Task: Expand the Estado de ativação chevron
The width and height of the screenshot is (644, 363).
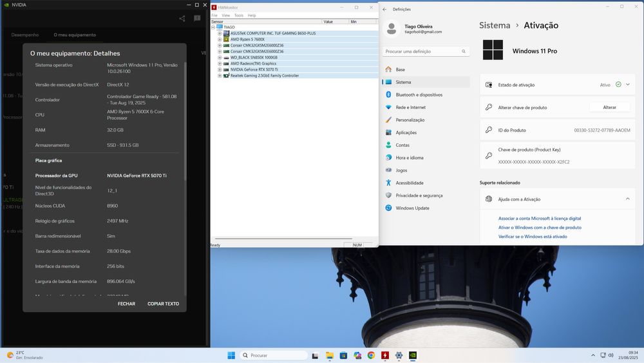Action: point(627,84)
